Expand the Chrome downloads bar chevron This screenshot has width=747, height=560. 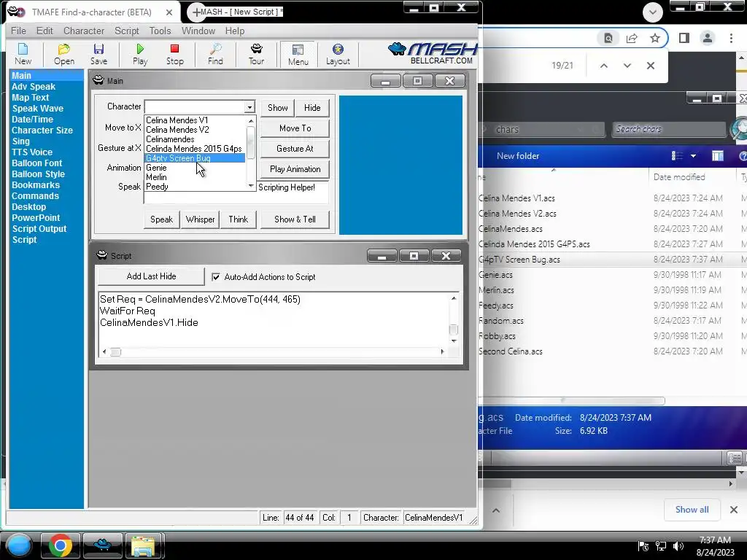pos(496,510)
